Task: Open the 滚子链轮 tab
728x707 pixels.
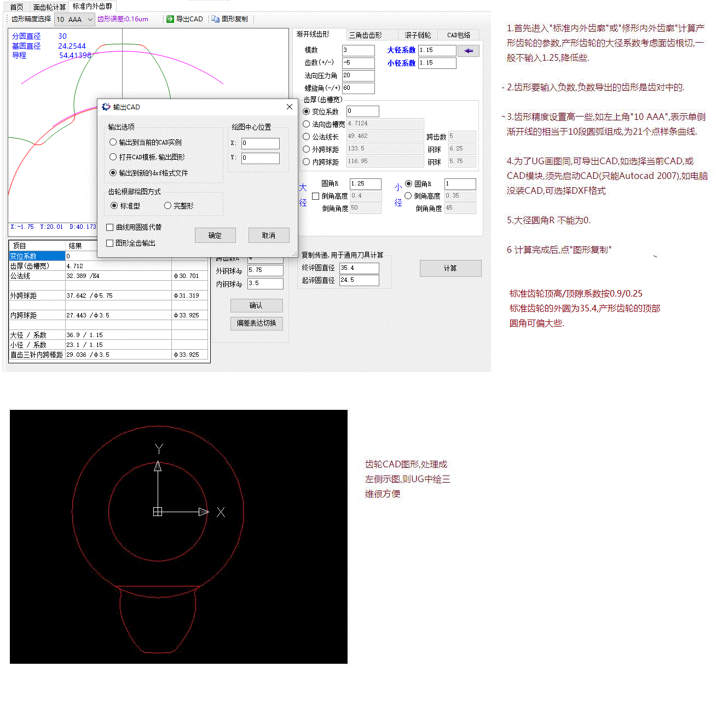Action: click(x=418, y=35)
